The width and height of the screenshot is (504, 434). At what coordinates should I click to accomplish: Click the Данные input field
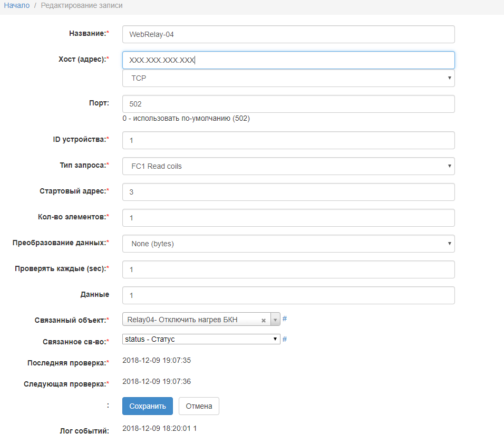click(x=288, y=295)
